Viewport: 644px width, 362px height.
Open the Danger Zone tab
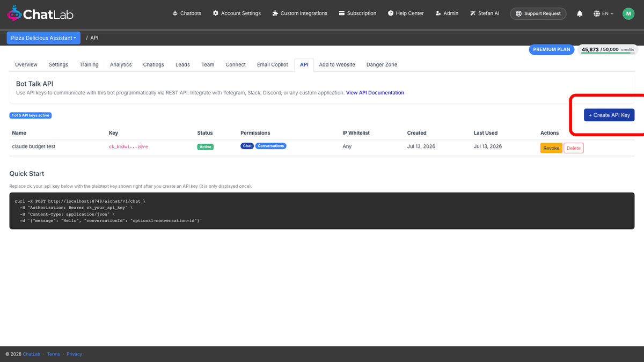[x=382, y=64]
